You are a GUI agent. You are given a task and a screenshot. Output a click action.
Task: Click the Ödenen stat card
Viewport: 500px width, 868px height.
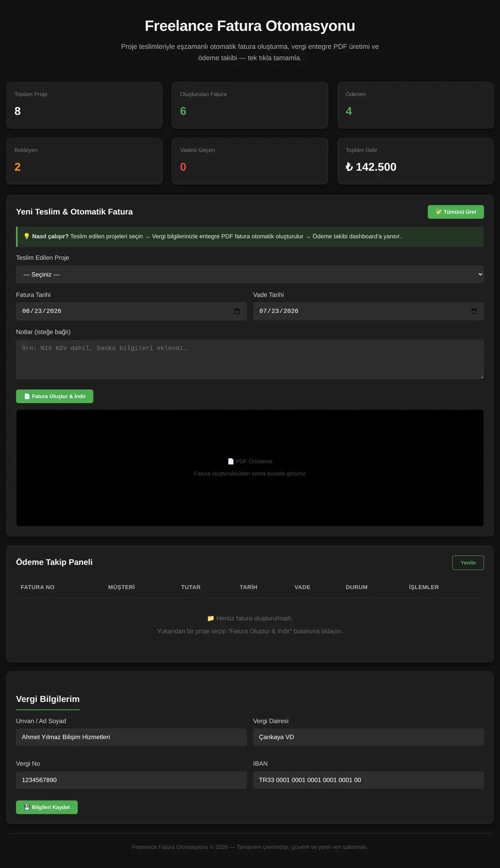[x=415, y=105]
